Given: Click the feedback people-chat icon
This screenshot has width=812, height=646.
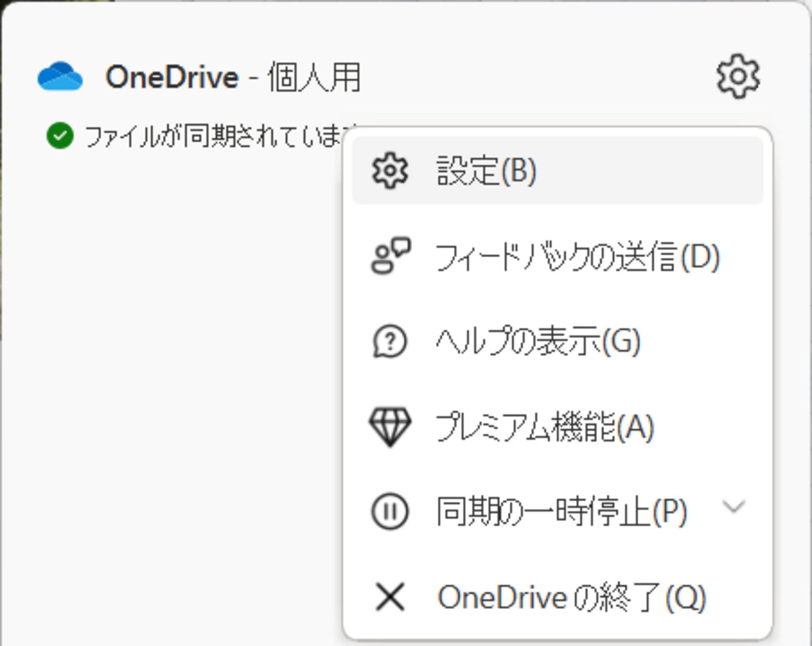Looking at the screenshot, I should pos(390,256).
